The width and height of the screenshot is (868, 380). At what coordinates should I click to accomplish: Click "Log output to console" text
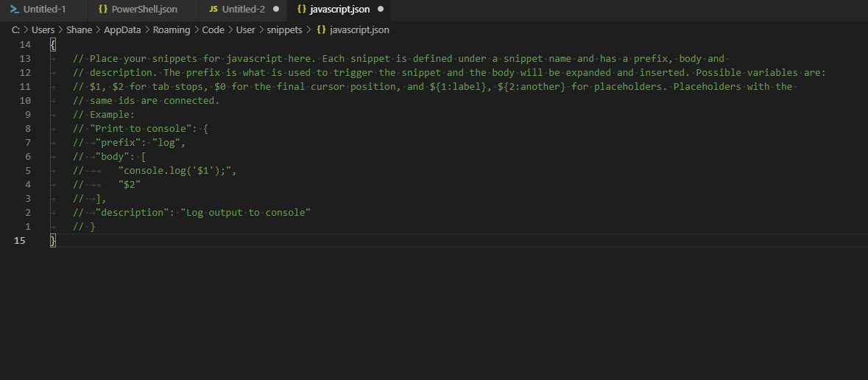coord(246,212)
